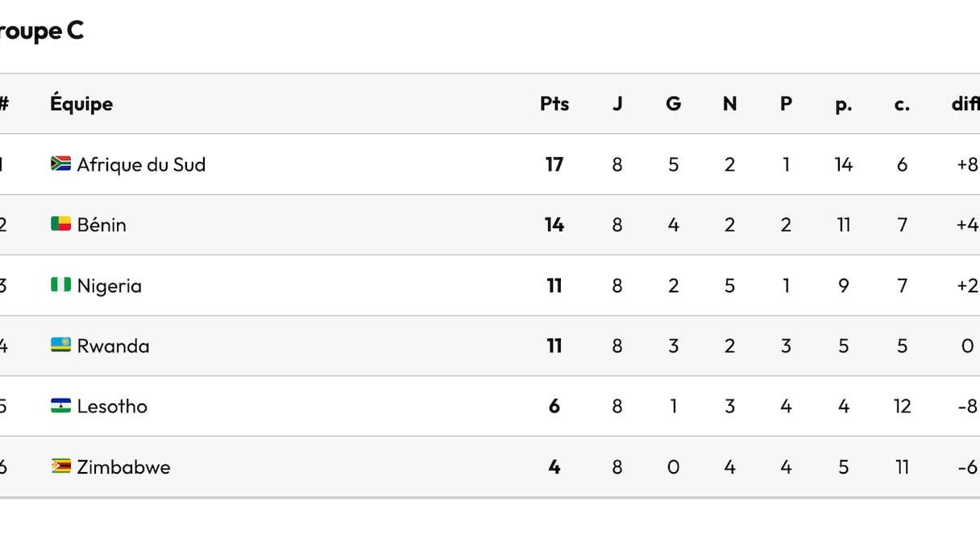Click the Nigeria flag icon
980x551 pixels.
pos(60,284)
